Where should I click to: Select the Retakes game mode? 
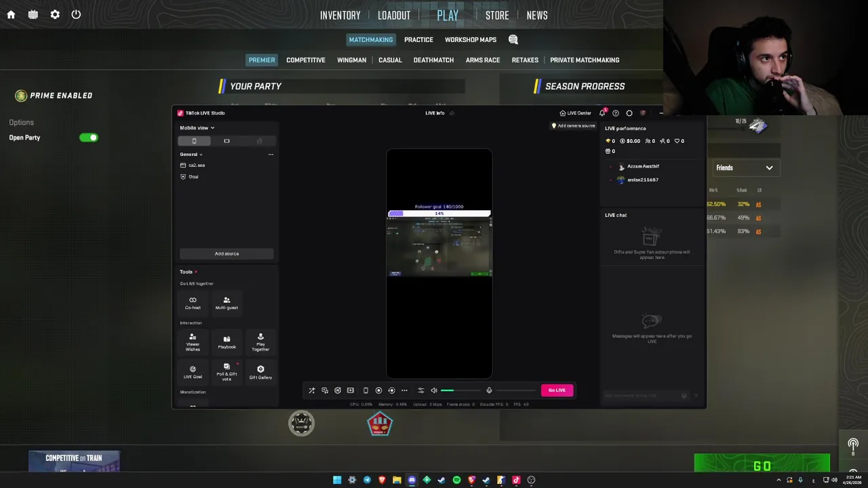525,60
